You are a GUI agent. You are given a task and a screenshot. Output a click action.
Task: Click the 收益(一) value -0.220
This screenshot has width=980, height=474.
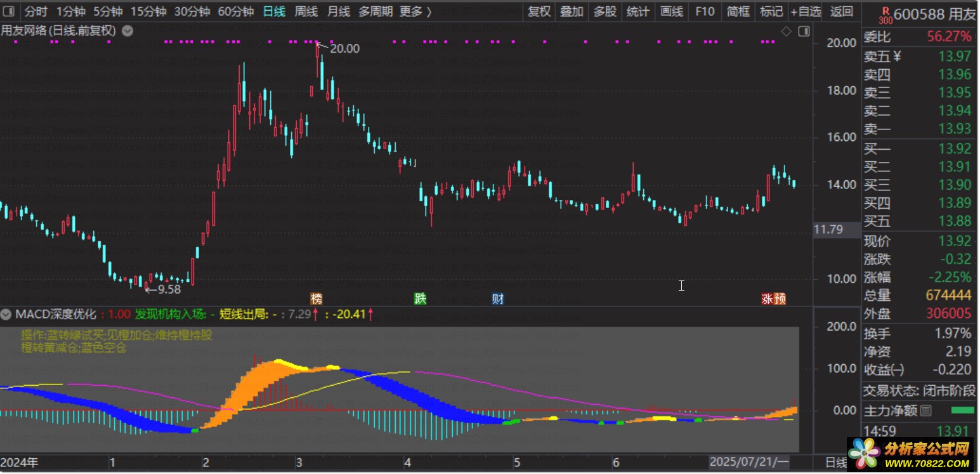[951, 369]
